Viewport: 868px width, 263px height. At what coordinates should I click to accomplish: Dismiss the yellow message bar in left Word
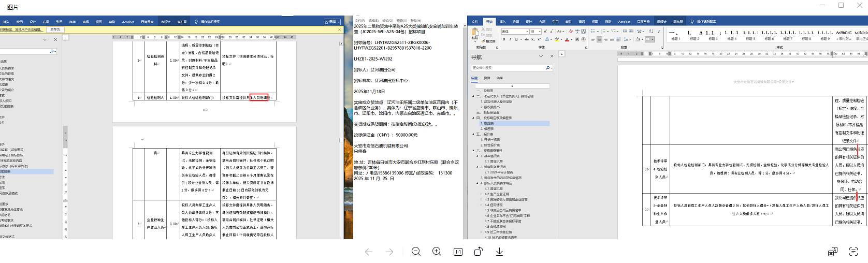click(x=339, y=30)
